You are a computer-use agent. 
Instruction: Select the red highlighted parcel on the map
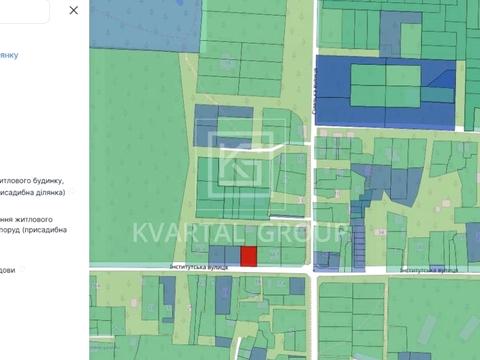click(249, 256)
